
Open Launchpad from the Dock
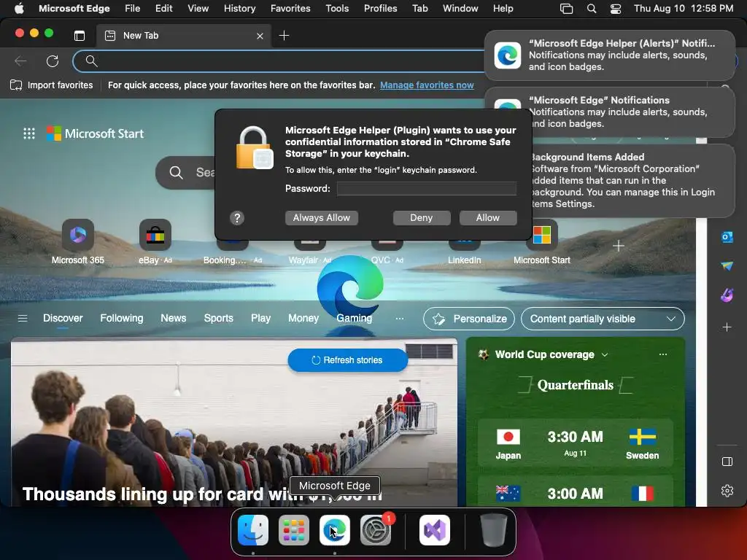click(x=293, y=530)
